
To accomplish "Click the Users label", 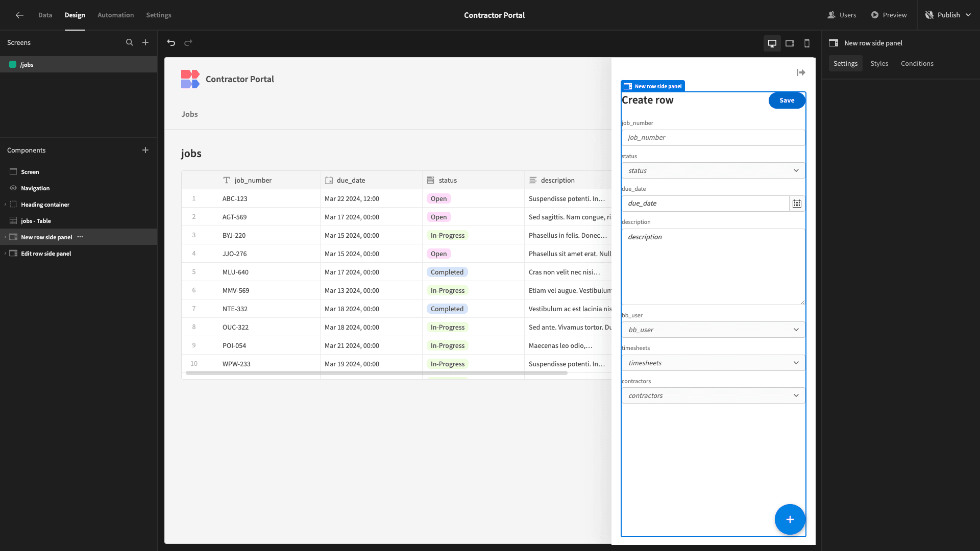I will pyautogui.click(x=848, y=15).
